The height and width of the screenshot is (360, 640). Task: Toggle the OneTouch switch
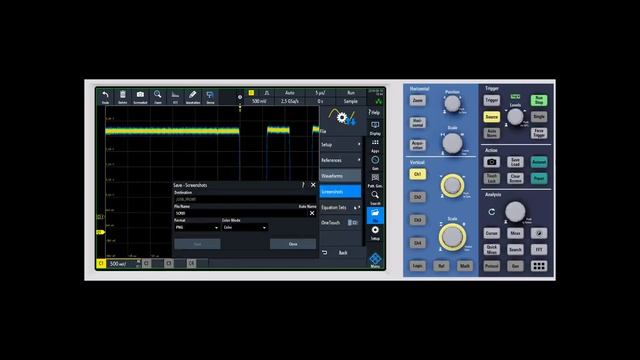[352, 222]
